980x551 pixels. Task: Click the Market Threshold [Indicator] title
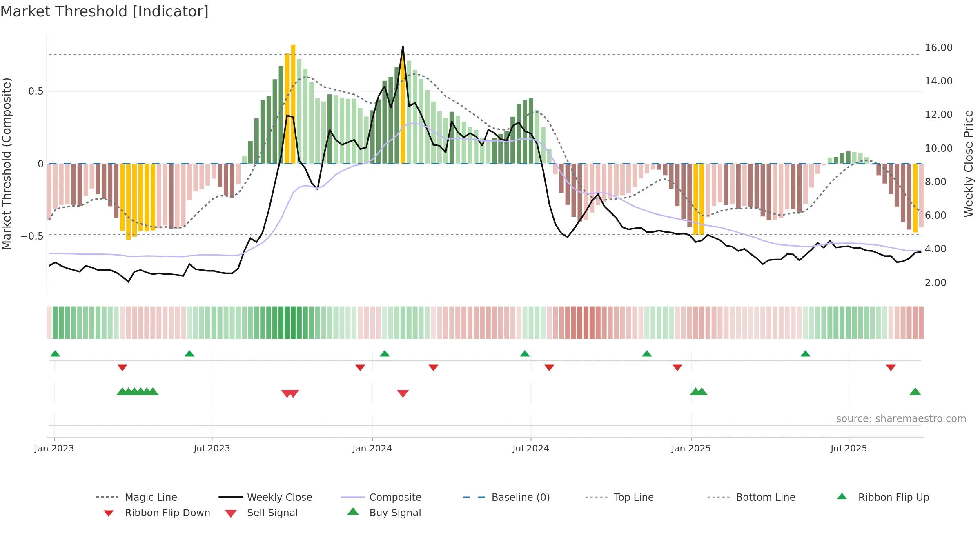point(105,11)
